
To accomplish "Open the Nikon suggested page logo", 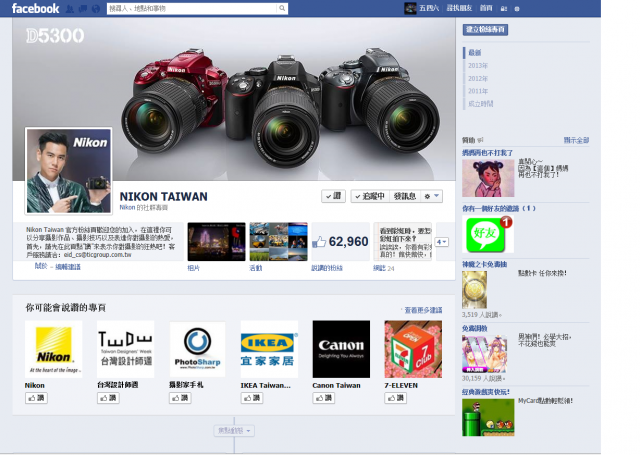I will point(53,349).
